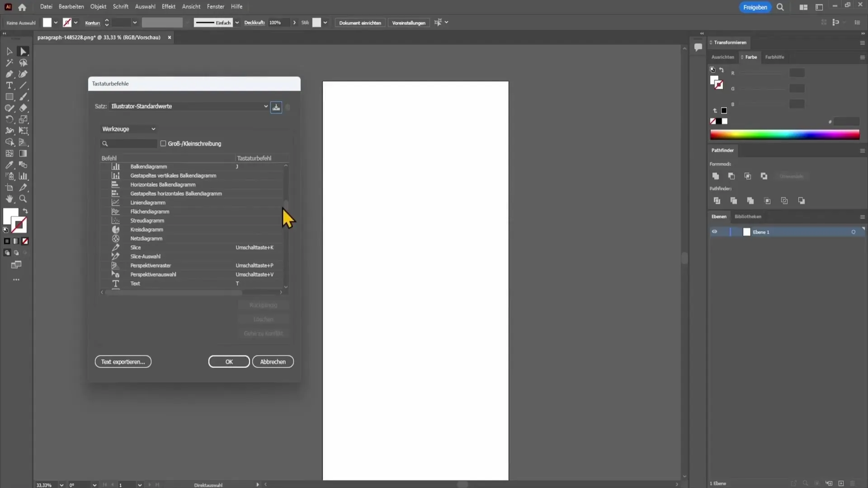Switch to the Bibliotheken tab
This screenshot has width=868, height=488.
tap(748, 216)
